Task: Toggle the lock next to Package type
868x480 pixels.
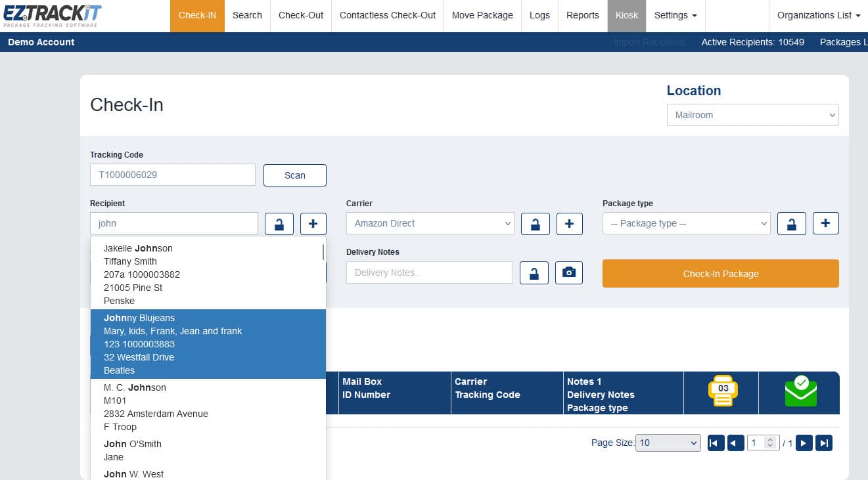Action: pyautogui.click(x=791, y=224)
